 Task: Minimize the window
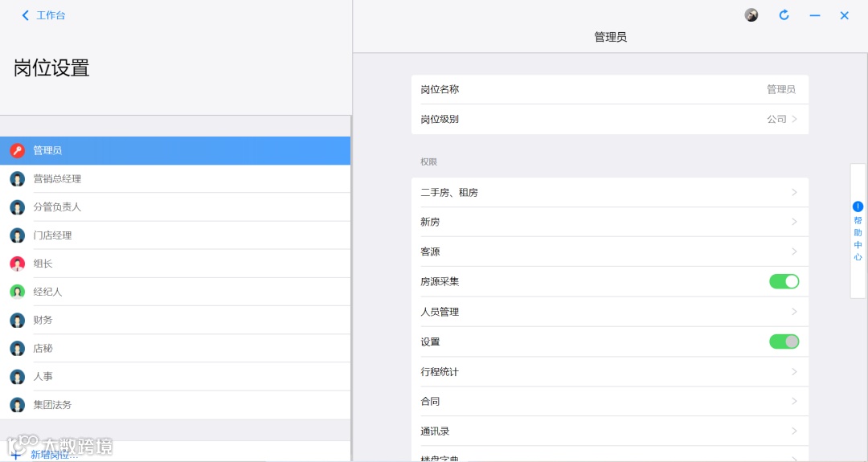pyautogui.click(x=815, y=15)
